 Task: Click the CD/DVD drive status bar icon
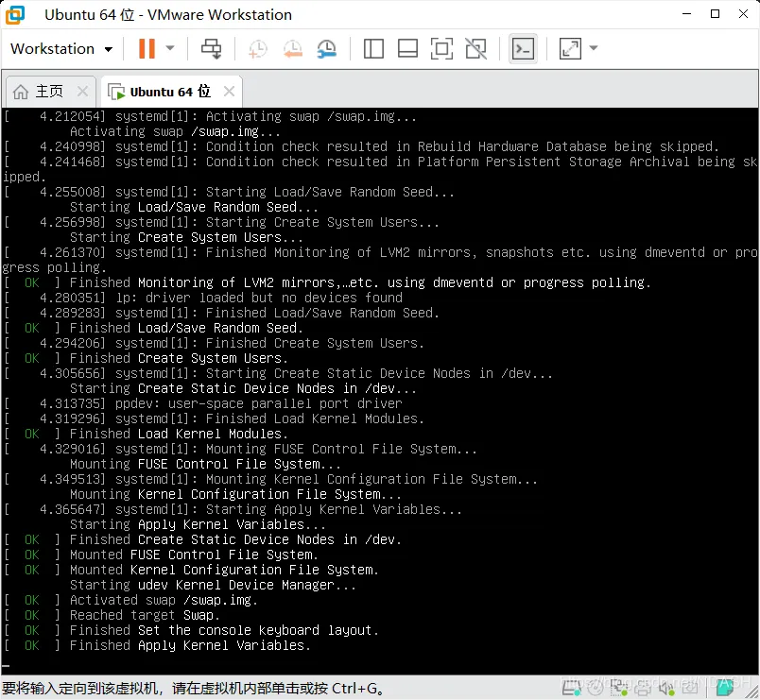[x=596, y=689]
